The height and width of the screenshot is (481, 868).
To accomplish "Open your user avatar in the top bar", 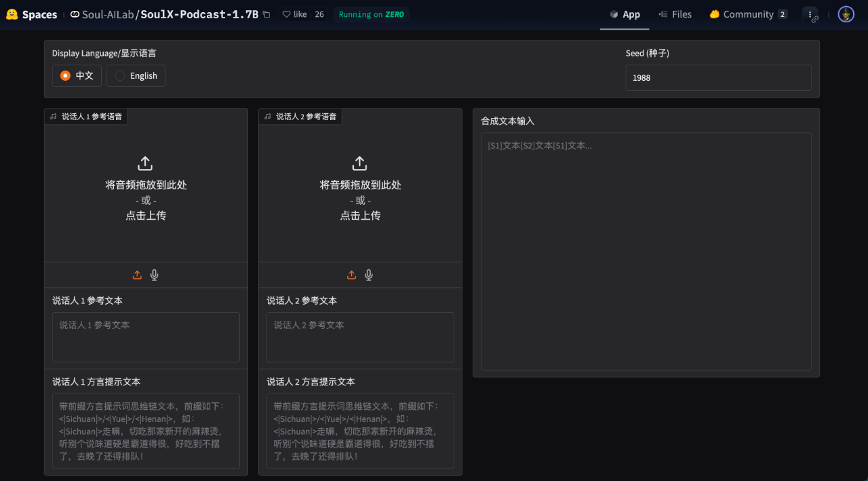I will 846,14.
